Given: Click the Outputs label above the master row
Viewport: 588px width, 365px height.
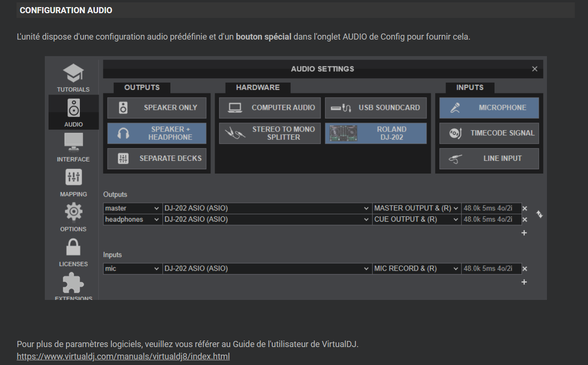Looking at the screenshot, I should pyautogui.click(x=115, y=194).
